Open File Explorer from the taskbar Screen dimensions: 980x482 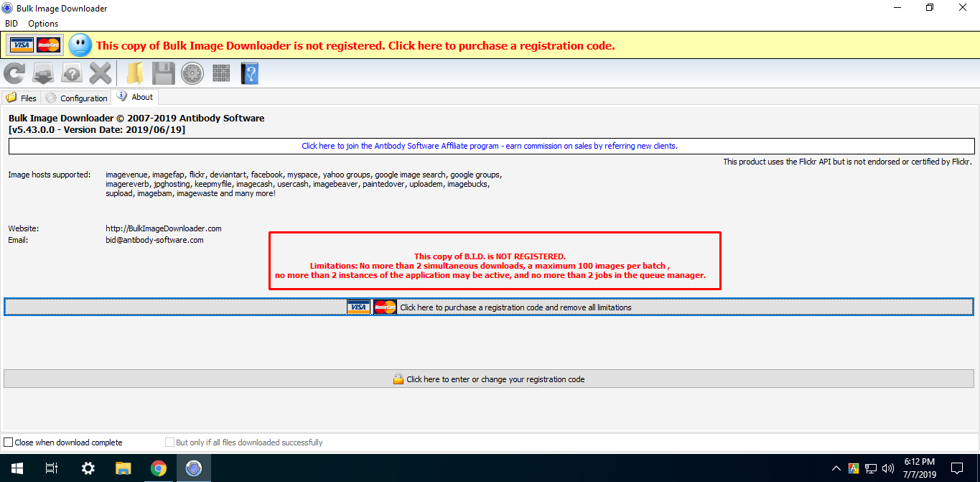point(123,468)
